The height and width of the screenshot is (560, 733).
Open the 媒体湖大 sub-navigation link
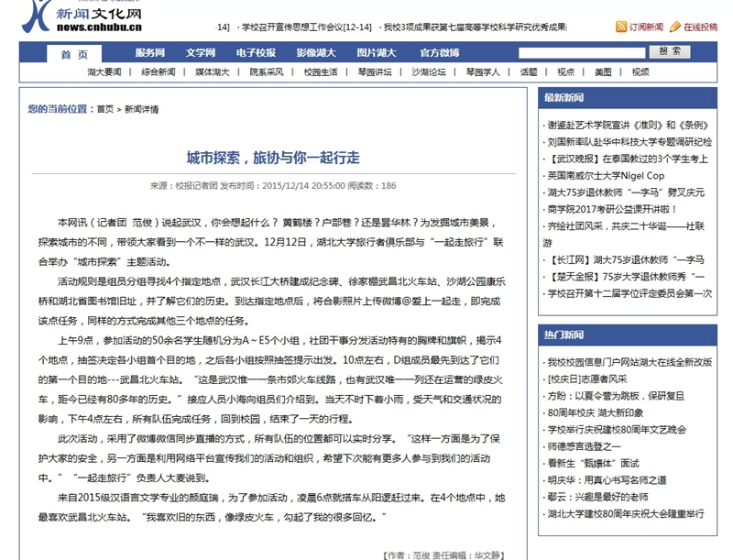click(x=213, y=71)
